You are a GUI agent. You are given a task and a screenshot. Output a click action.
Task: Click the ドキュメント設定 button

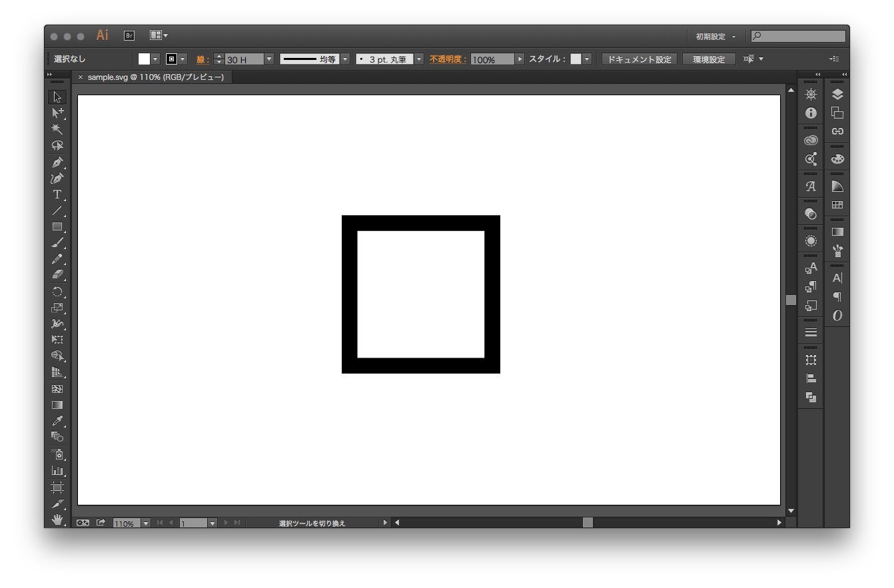[639, 59]
